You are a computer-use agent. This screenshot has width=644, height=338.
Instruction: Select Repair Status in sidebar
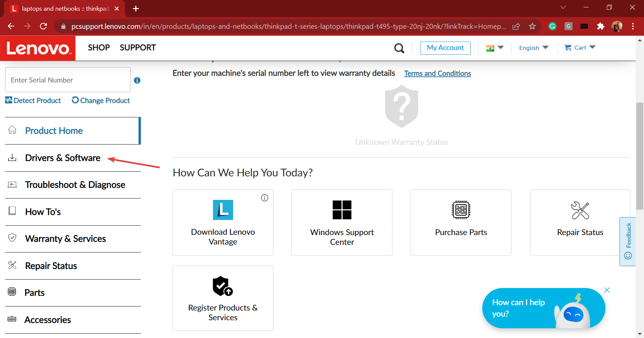point(73,266)
